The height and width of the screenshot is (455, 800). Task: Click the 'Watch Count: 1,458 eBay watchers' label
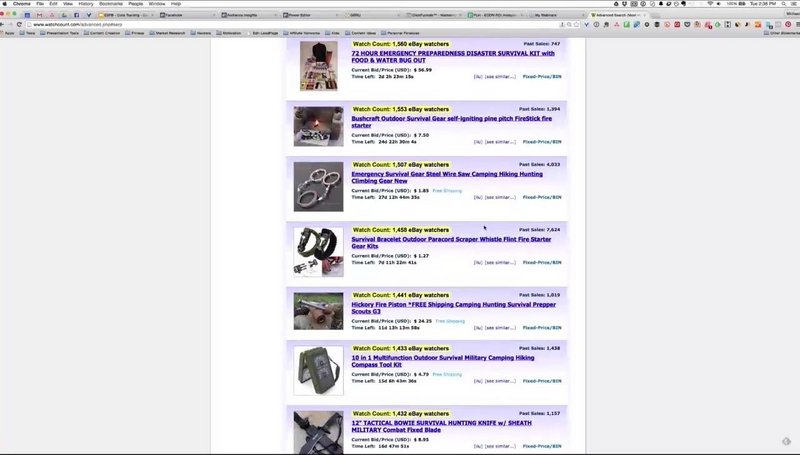(401, 230)
